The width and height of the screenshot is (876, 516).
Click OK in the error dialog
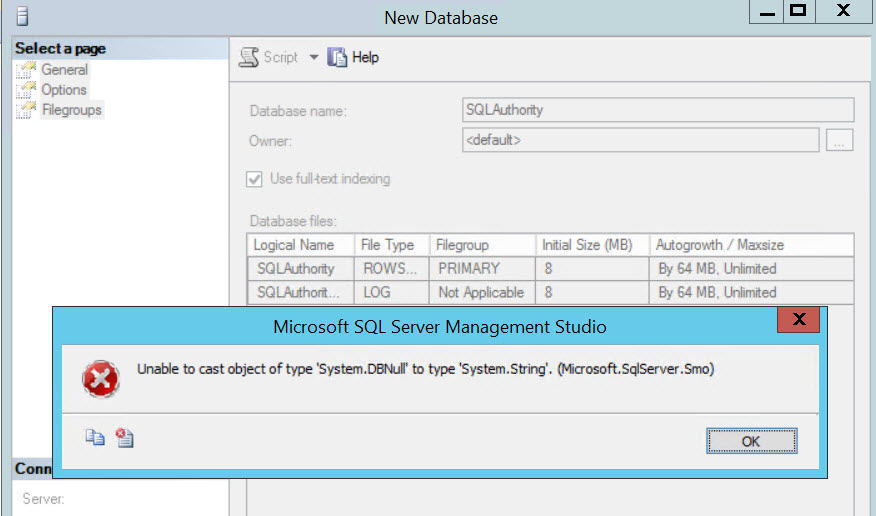751,441
